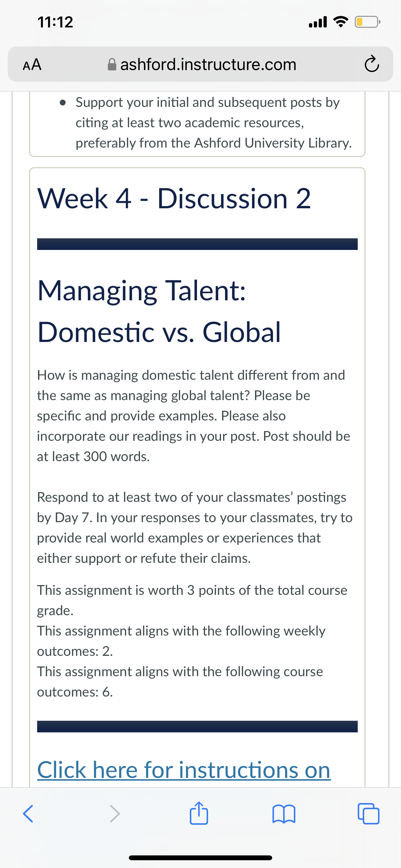Open the Share sheet icon
The width and height of the screenshot is (401, 868).
click(x=199, y=813)
